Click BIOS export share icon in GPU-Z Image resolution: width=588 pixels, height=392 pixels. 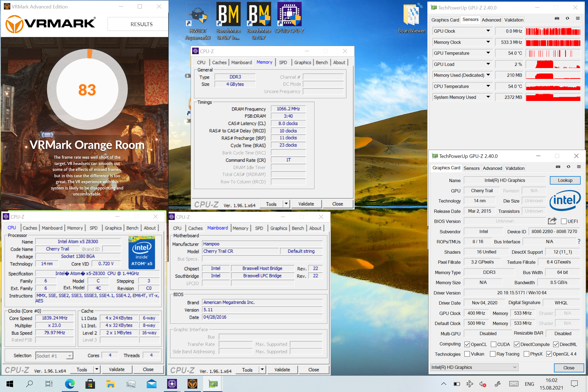click(552, 221)
